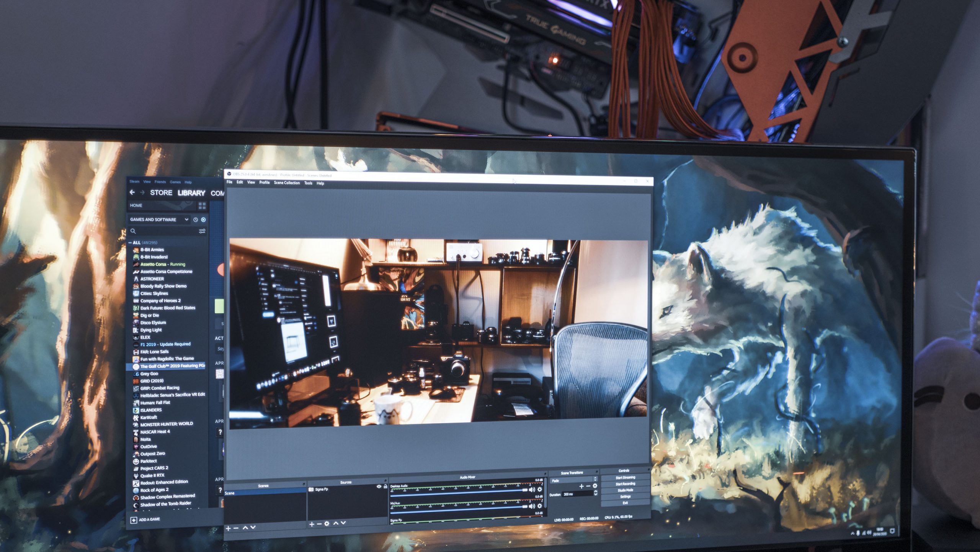Click OBS Exit button

click(625, 503)
